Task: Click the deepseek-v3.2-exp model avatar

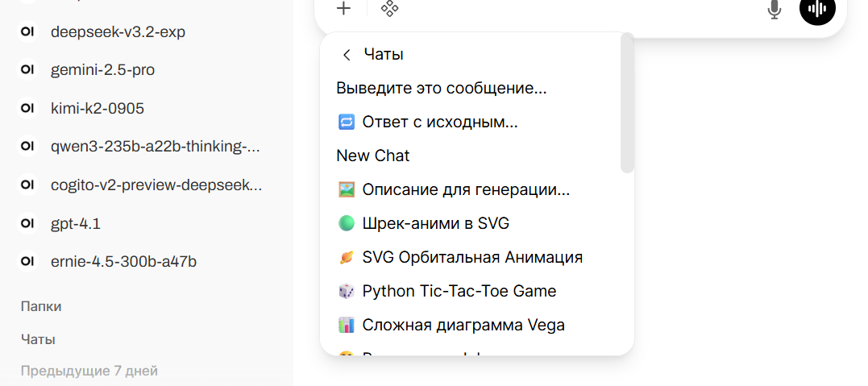Action: pyautogui.click(x=27, y=32)
